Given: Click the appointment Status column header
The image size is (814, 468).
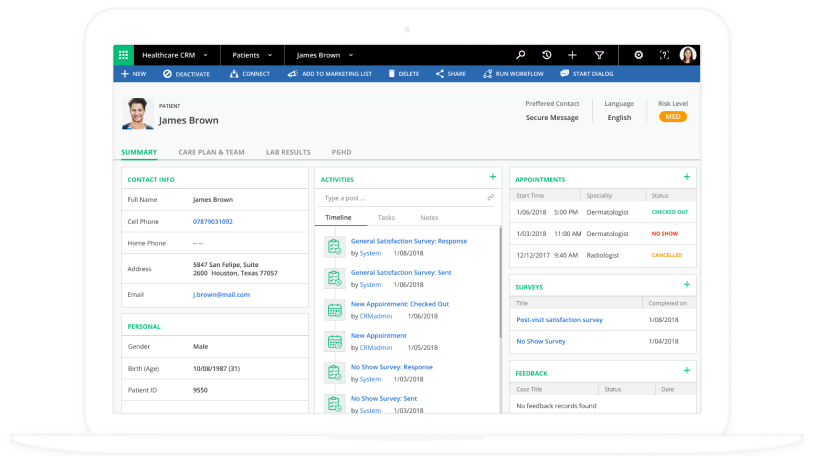Looking at the screenshot, I should tap(660, 196).
